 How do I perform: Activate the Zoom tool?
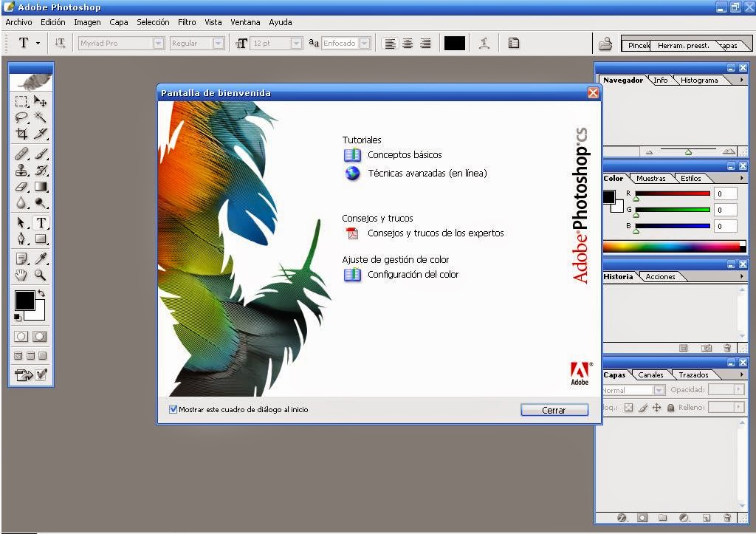42,275
